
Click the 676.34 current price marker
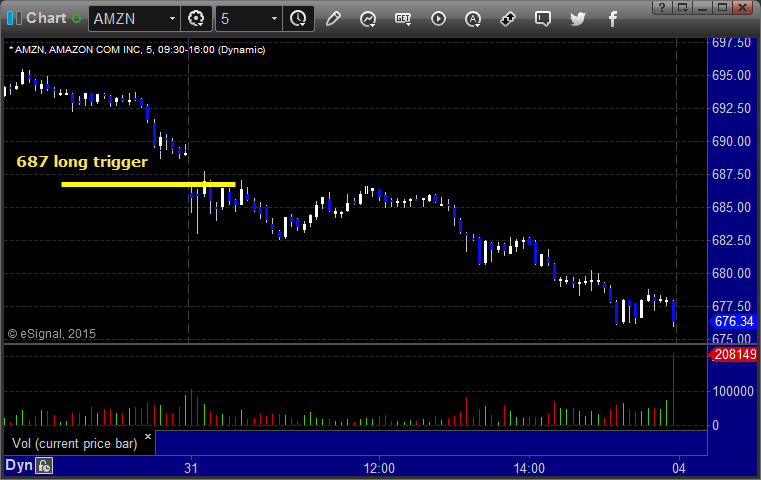click(x=733, y=321)
